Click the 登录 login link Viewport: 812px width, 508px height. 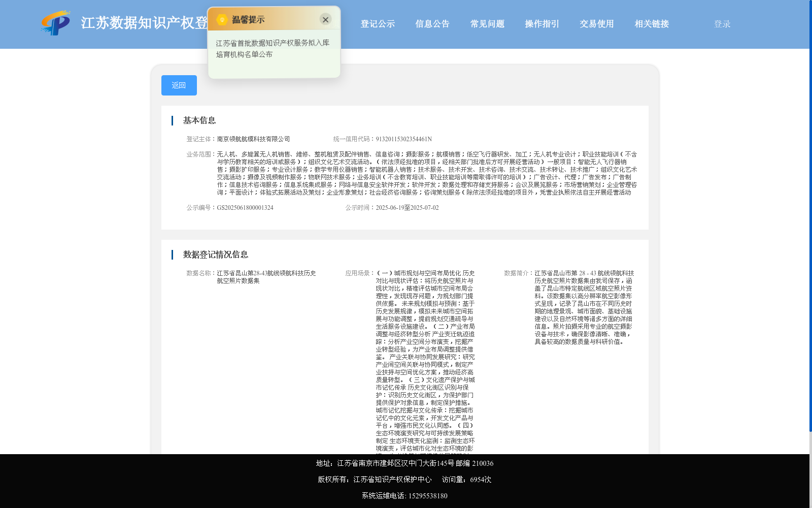[722, 24]
